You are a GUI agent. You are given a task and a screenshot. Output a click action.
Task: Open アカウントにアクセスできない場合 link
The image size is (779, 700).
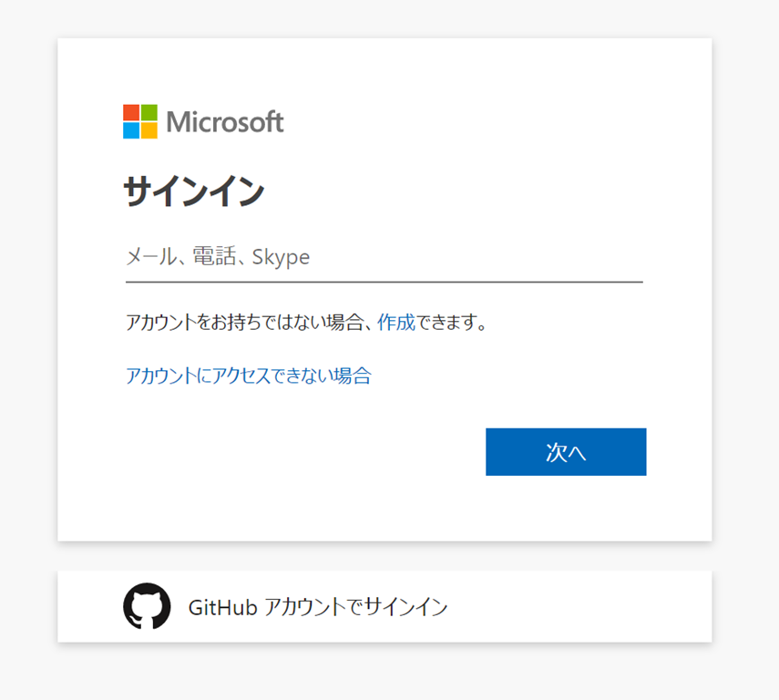[248, 376]
